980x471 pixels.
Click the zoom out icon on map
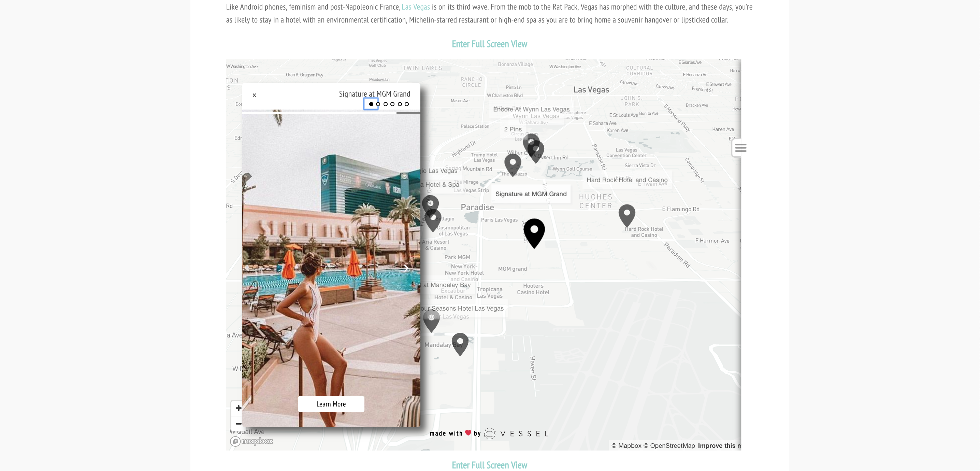pos(239,424)
